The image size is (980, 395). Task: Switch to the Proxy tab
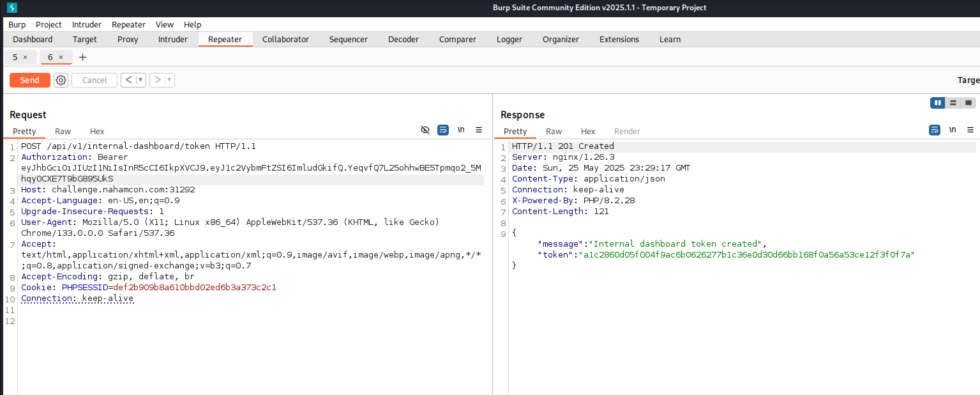coord(128,39)
